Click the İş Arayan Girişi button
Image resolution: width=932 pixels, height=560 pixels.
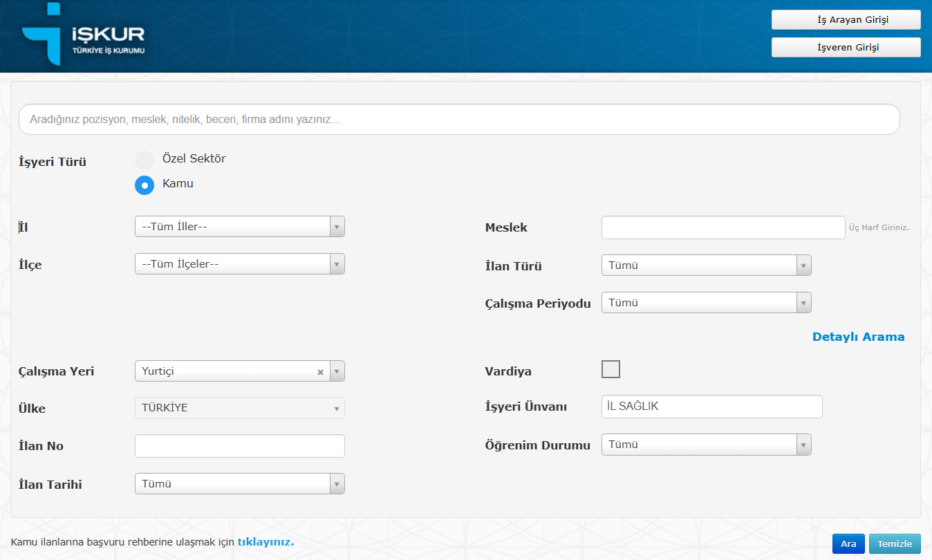coord(846,20)
